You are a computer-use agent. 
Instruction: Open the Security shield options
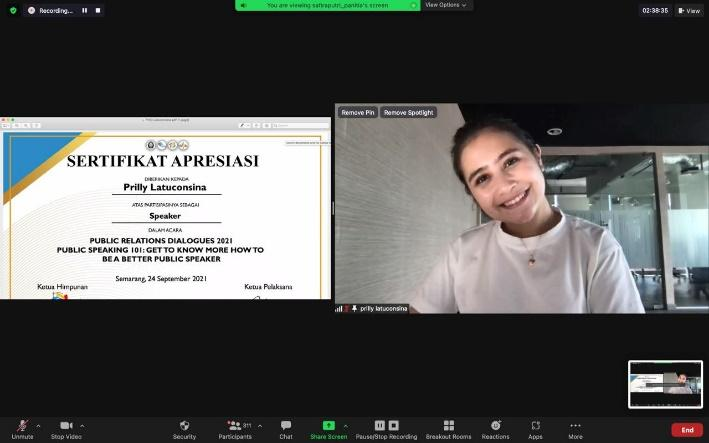(x=184, y=426)
